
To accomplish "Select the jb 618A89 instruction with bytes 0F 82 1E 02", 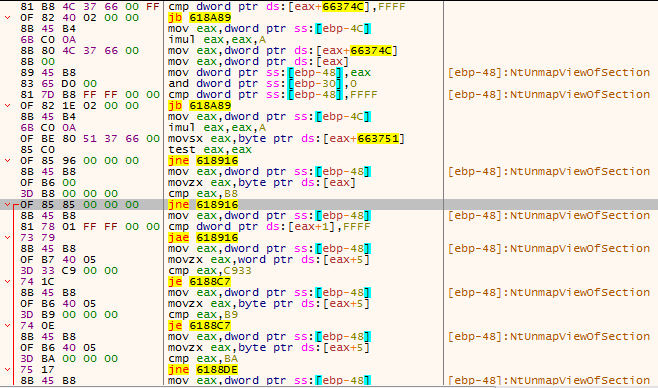I will [199, 106].
